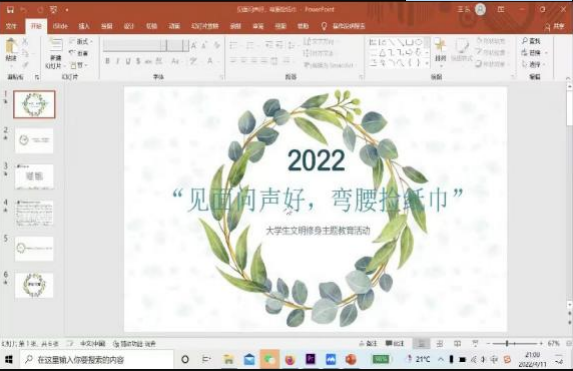Open the File (文件) menu tab
573x371 pixels.
[11, 26]
